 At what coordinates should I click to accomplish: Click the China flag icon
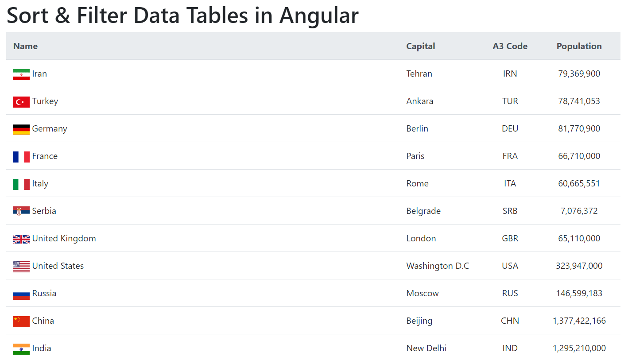tap(21, 321)
